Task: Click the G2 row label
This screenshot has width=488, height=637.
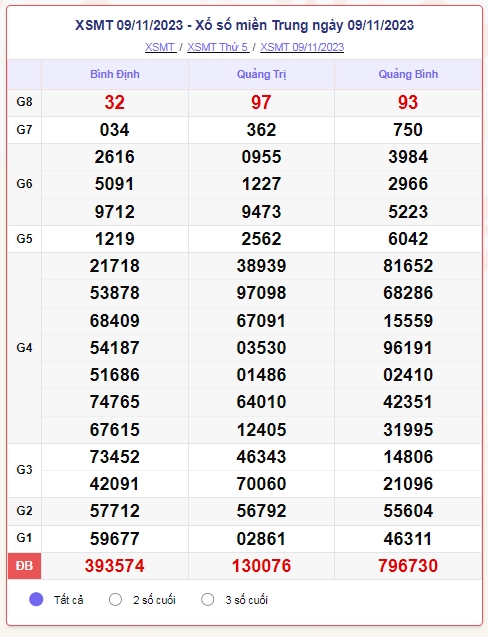Action: pyautogui.click(x=24, y=511)
